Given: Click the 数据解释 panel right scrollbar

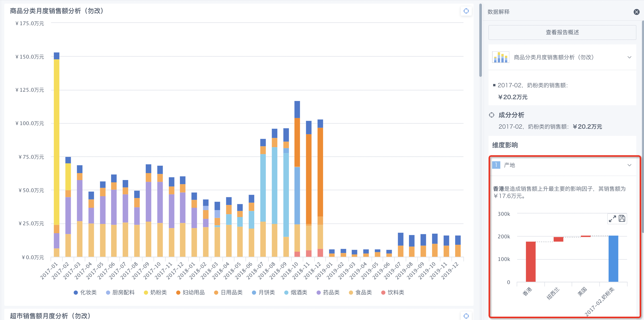Looking at the screenshot, I should click(642, 127).
